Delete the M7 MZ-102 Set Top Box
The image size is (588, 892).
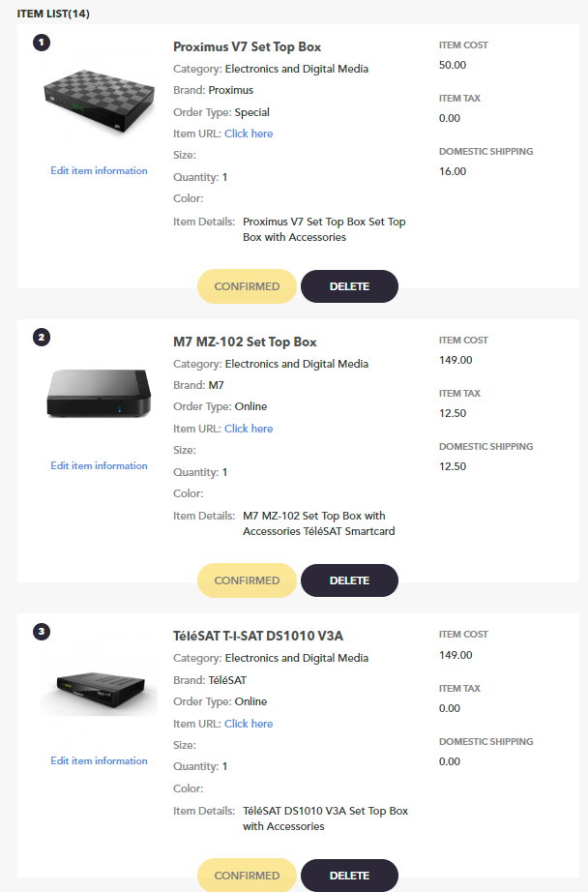[349, 580]
